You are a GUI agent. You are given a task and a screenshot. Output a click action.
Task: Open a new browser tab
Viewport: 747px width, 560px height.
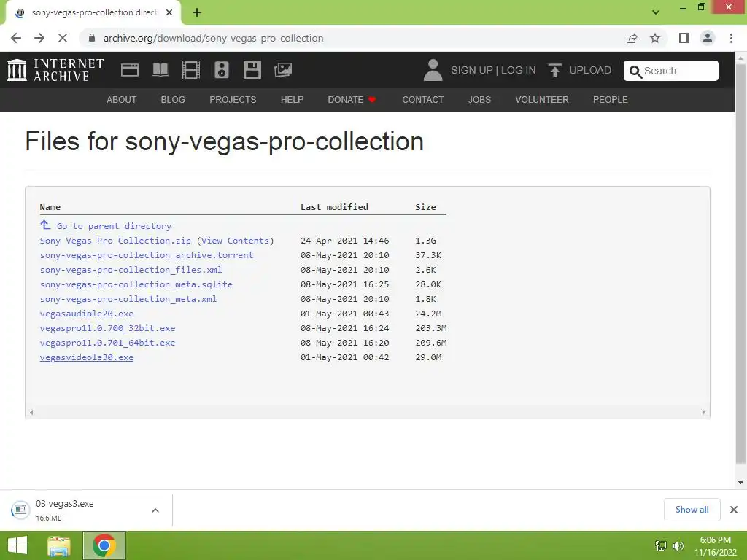[x=197, y=12]
